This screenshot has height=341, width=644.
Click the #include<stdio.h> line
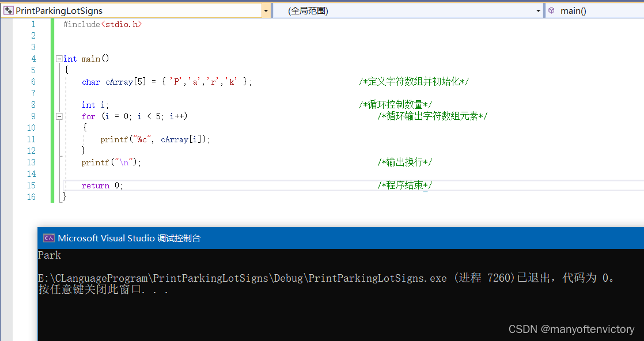[x=103, y=24]
